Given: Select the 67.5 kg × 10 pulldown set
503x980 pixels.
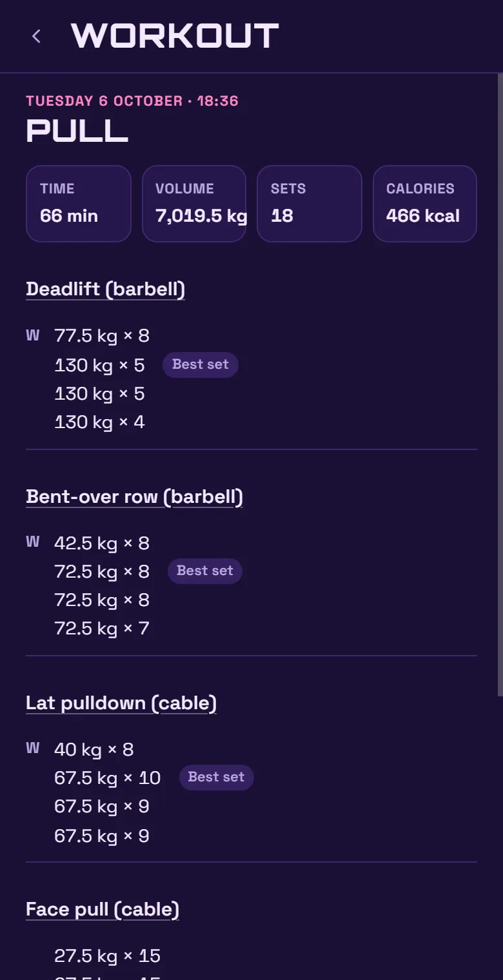Looking at the screenshot, I should point(108,778).
